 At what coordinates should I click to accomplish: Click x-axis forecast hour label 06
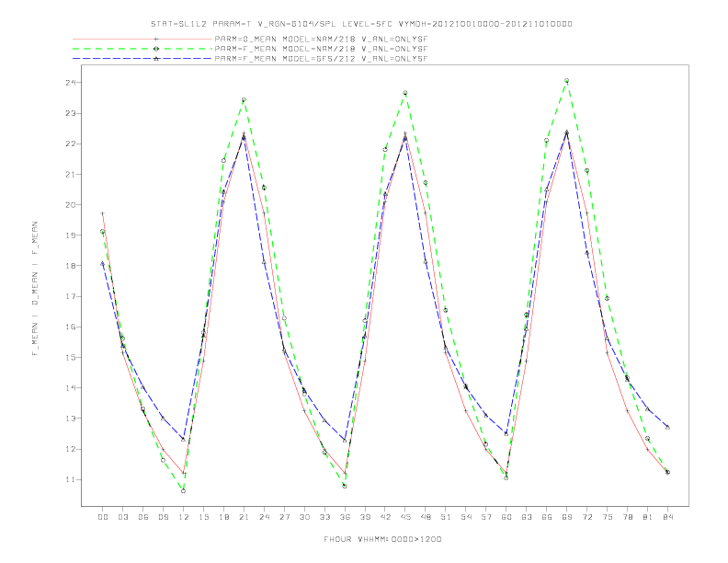[143, 517]
